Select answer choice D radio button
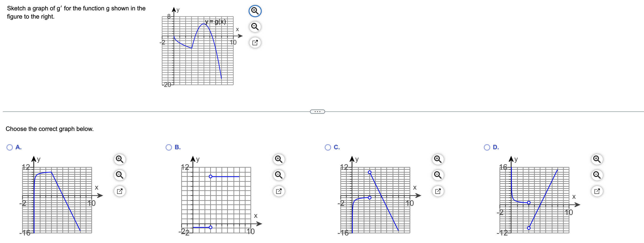Viewport: 644px width, 243px height. 487,147
